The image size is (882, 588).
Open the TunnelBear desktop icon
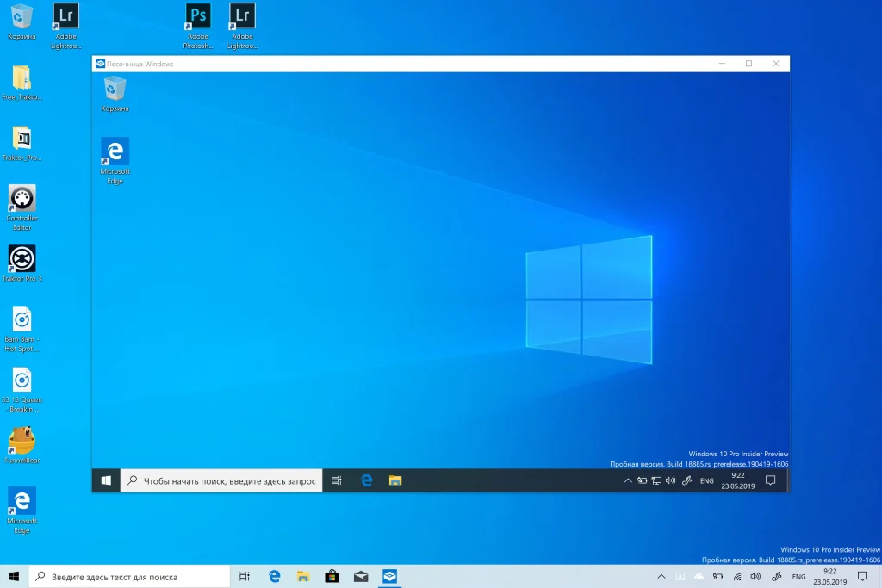coord(22,441)
